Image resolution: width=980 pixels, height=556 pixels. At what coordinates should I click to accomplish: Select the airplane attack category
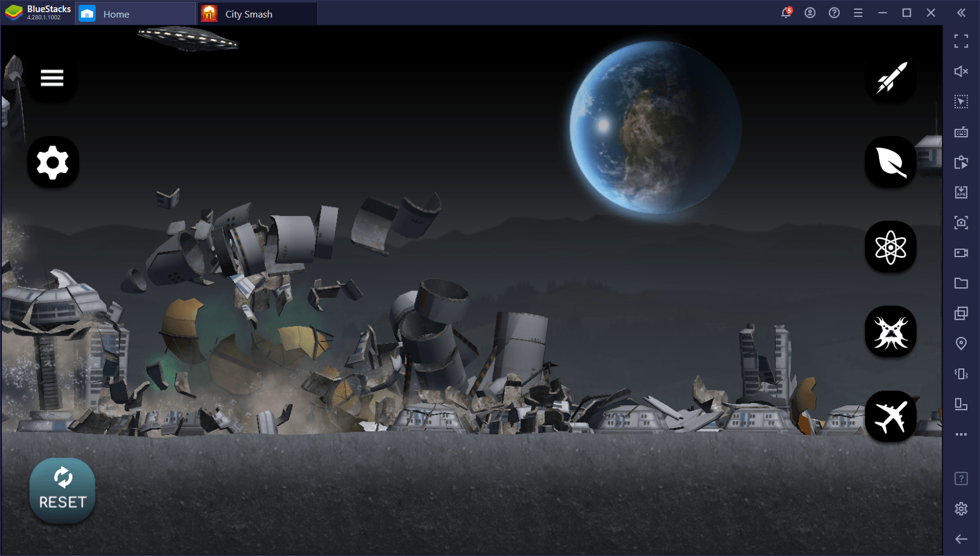[891, 416]
